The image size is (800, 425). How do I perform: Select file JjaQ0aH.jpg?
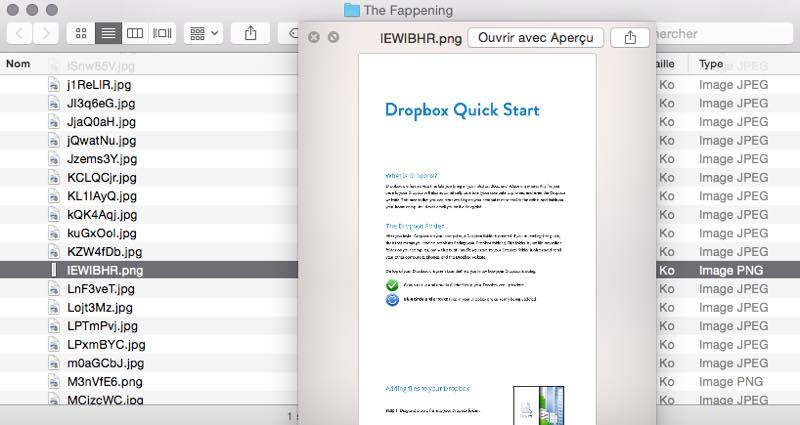[x=101, y=122]
